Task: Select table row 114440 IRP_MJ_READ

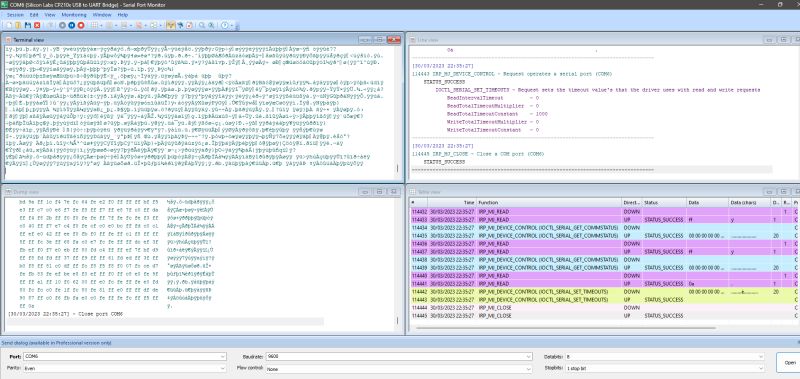Action: point(604,275)
